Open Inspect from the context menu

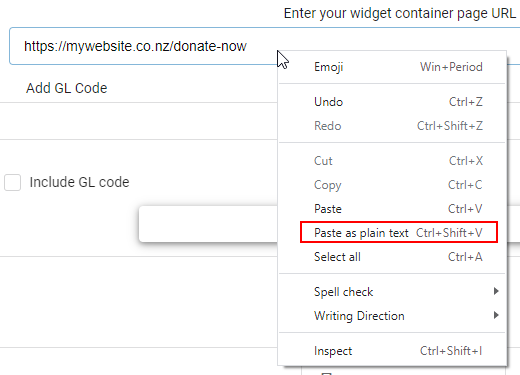(x=392, y=351)
